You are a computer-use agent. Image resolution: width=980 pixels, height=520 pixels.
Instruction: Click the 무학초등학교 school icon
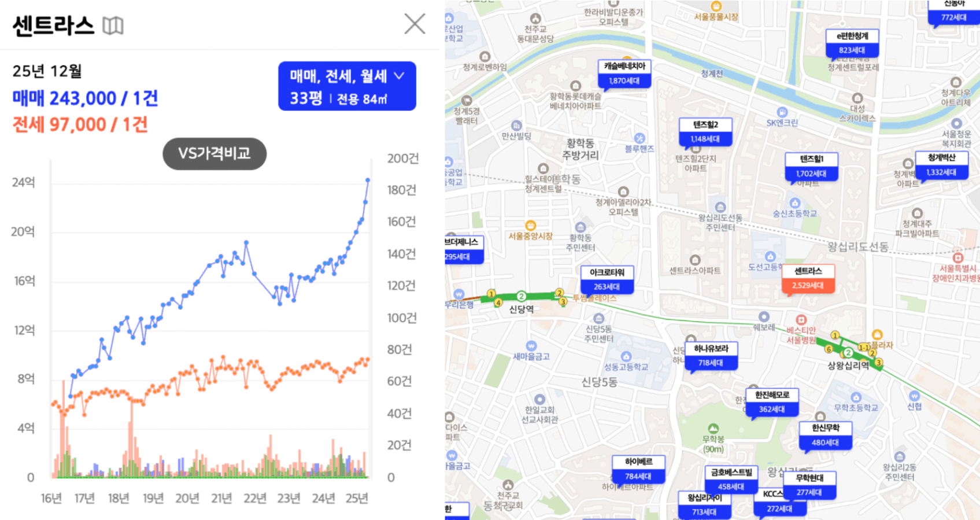pyautogui.click(x=856, y=397)
